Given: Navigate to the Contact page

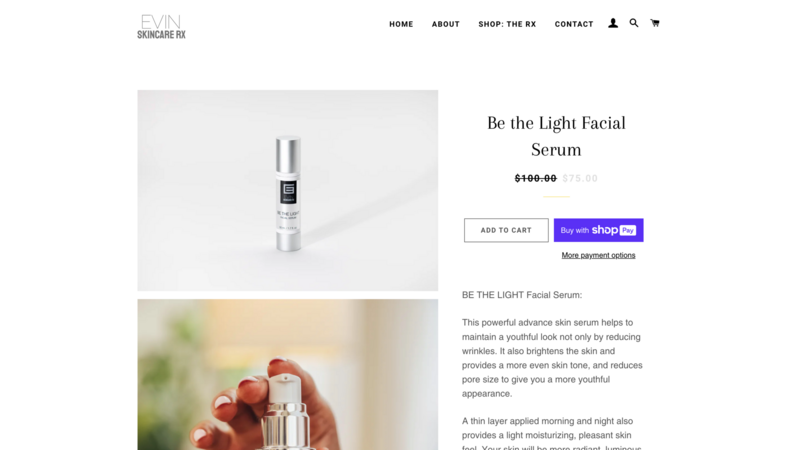Looking at the screenshot, I should point(574,24).
